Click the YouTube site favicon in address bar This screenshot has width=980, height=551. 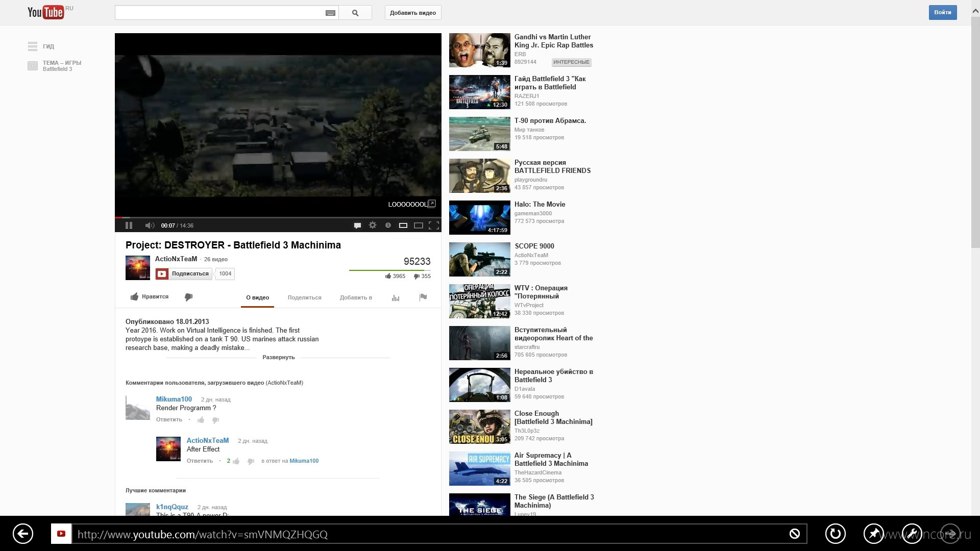click(x=61, y=534)
